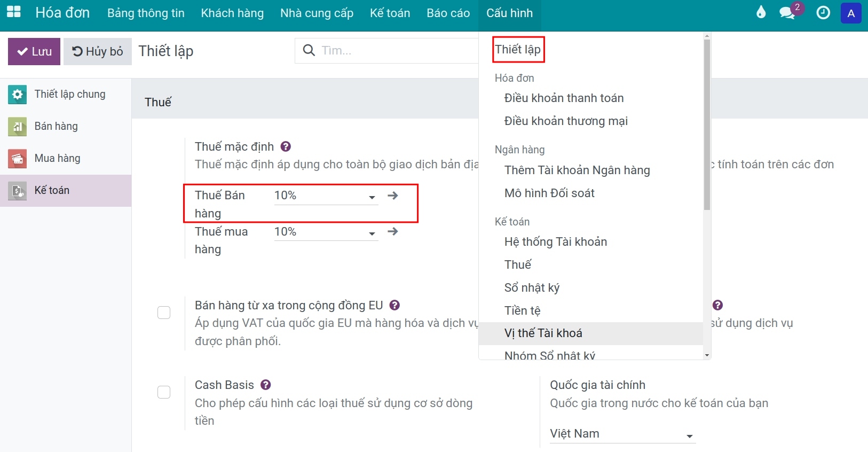This screenshot has height=452, width=868.
Task: Click the Bán hàng sidebar chart icon
Action: [17, 127]
